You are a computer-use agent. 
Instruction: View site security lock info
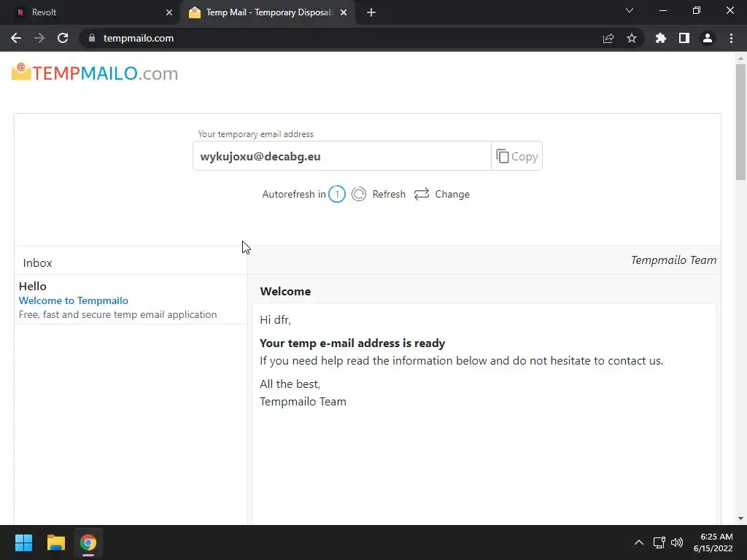pyautogui.click(x=92, y=38)
